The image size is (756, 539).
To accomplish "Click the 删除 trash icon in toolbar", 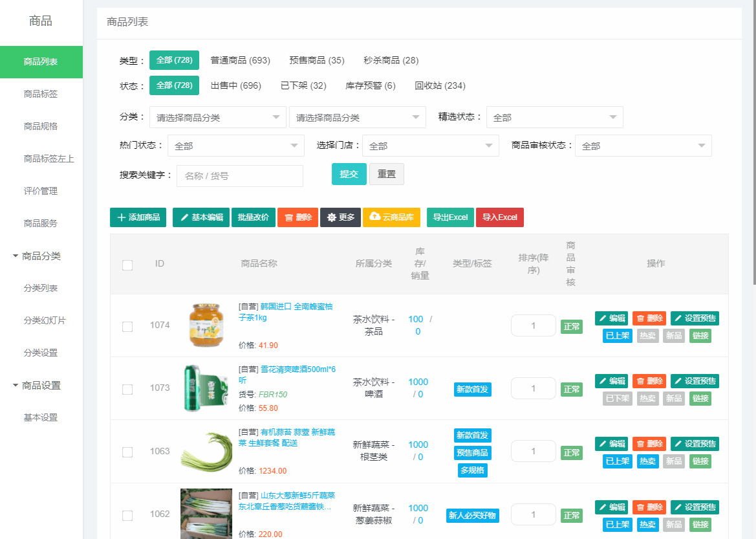I will tap(297, 217).
